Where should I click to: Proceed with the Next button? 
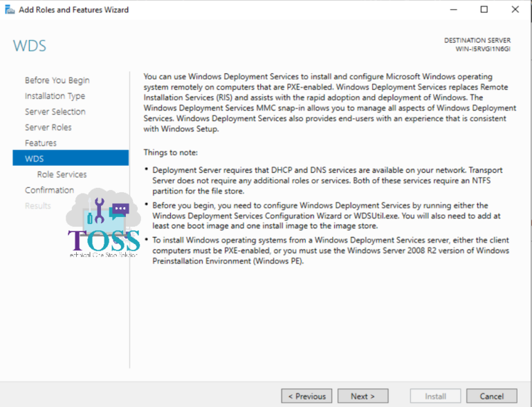tap(363, 396)
